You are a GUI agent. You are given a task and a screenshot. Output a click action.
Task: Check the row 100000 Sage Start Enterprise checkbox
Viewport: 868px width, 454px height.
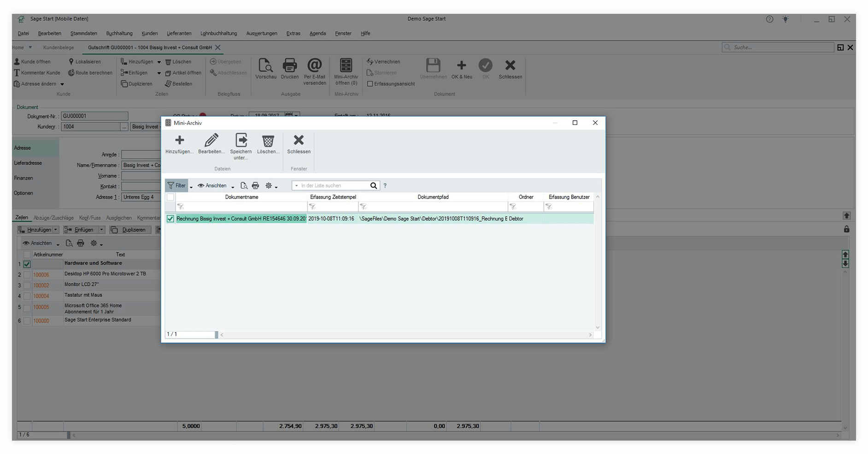pyautogui.click(x=27, y=321)
